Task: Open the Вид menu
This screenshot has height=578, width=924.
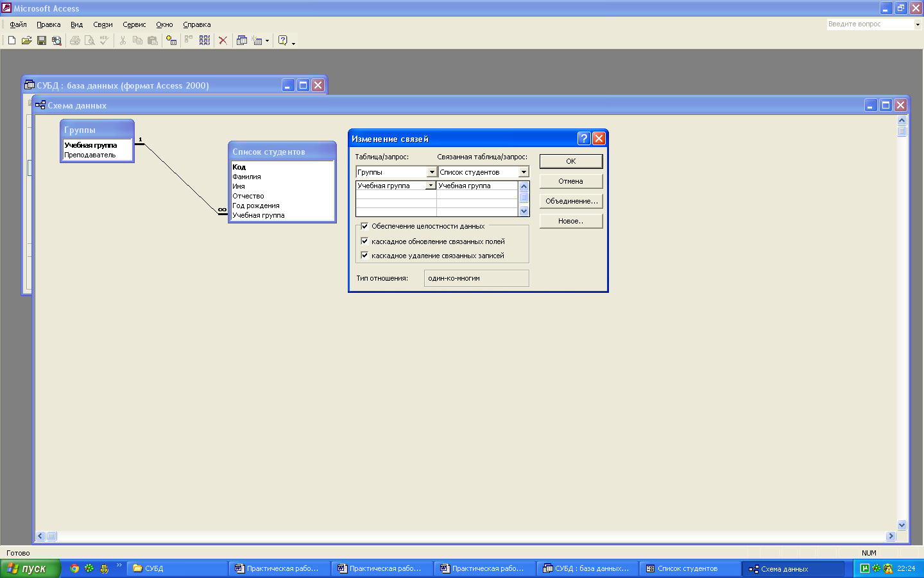Action: 76,24
